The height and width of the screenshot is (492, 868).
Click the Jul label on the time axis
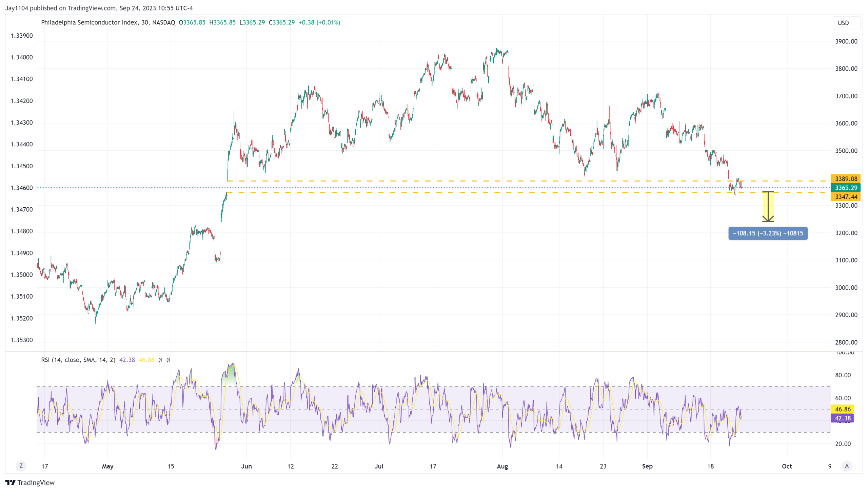tap(379, 466)
